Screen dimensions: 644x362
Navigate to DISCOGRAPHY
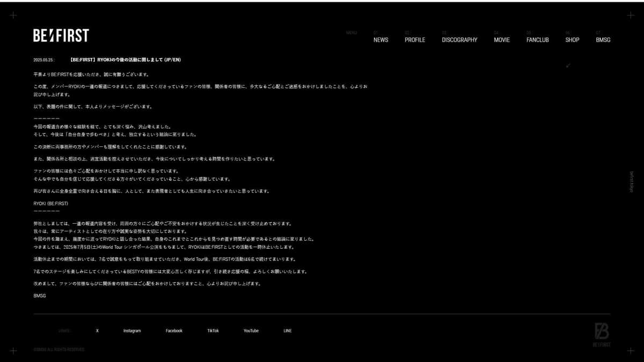(459, 40)
